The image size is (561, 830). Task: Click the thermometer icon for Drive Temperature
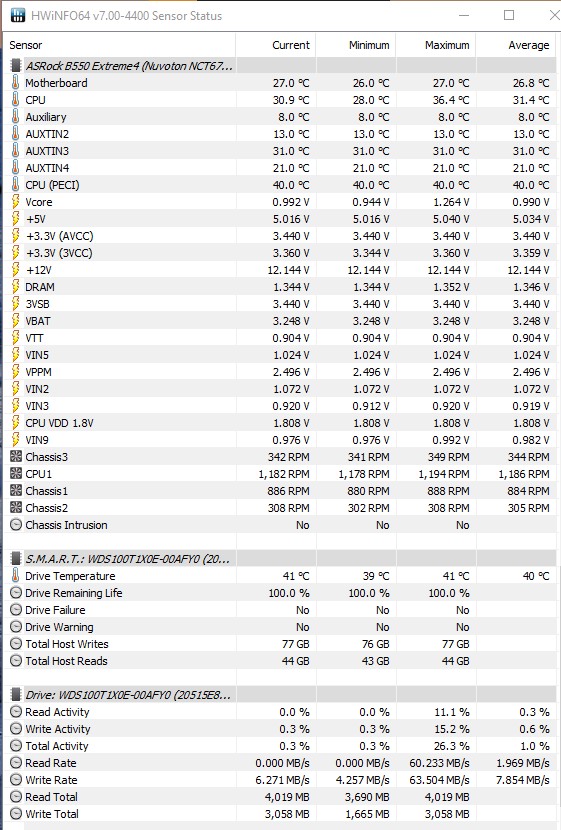pyautogui.click(x=15, y=575)
